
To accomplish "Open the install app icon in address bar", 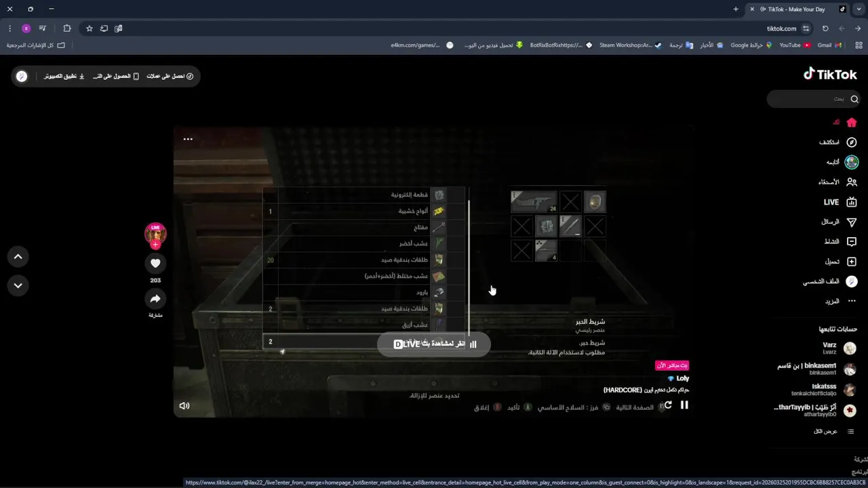I will click(x=104, y=28).
